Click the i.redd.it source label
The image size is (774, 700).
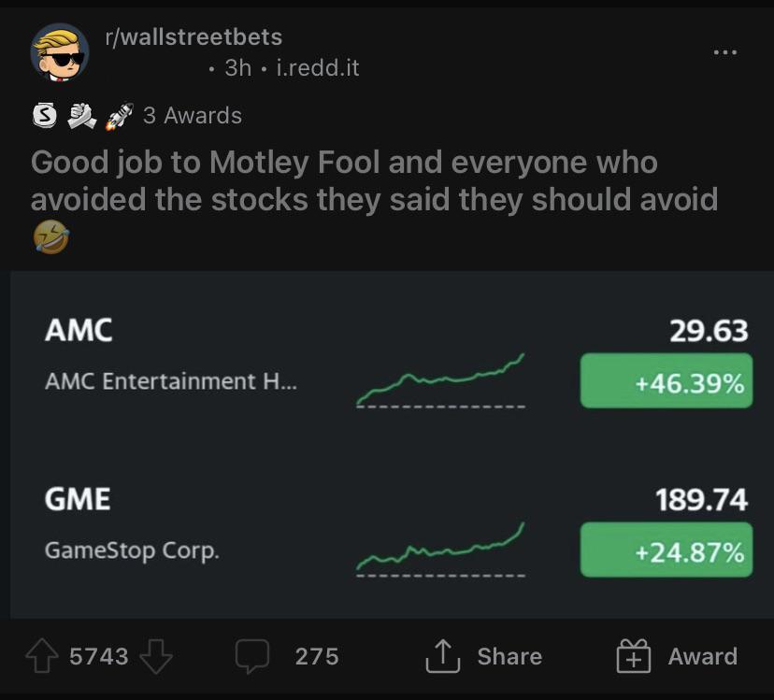pos(320,67)
